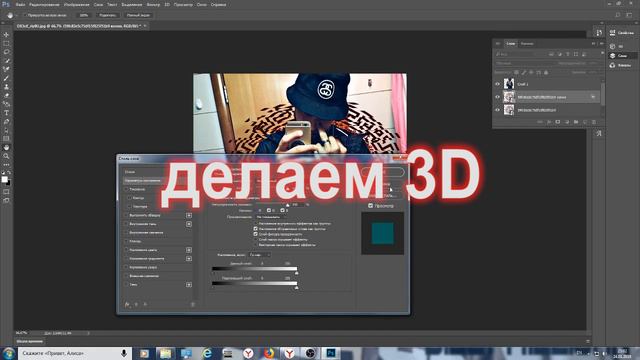The image size is (640, 360).
Task: Add another Наложение цвета effect with plus
Action: click(x=189, y=250)
